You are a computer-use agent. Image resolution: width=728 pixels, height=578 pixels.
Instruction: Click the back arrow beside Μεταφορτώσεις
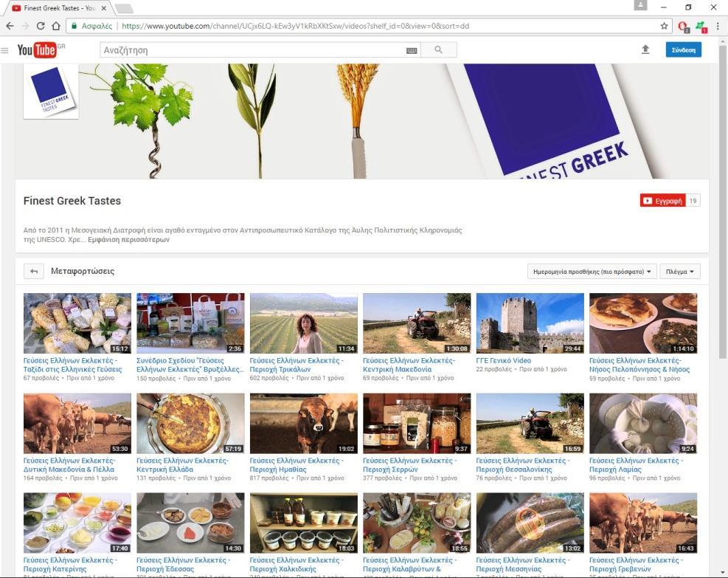click(x=34, y=272)
